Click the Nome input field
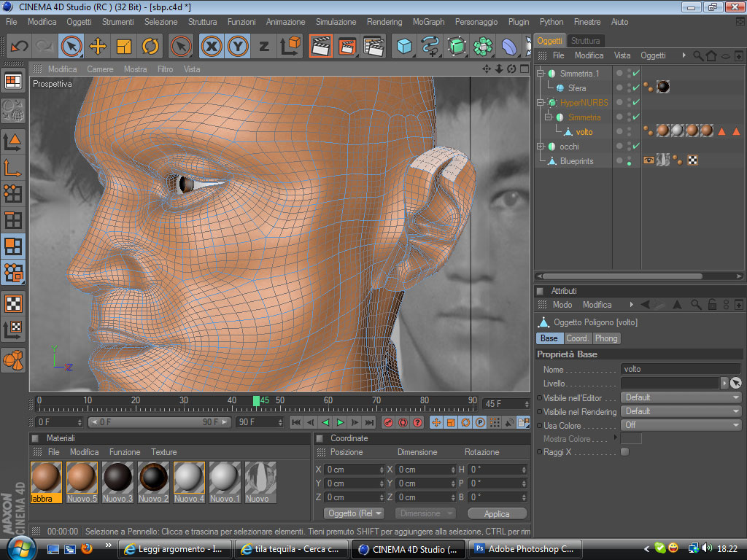The width and height of the screenshot is (747, 560). coord(680,370)
